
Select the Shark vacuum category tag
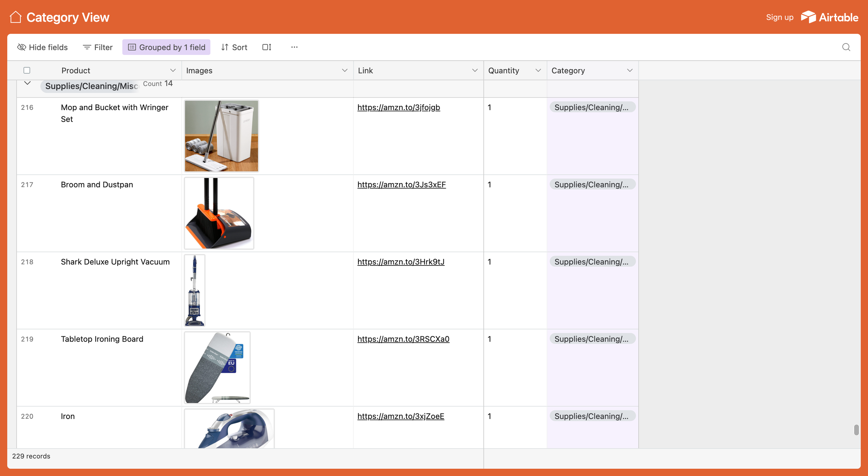coord(592,262)
